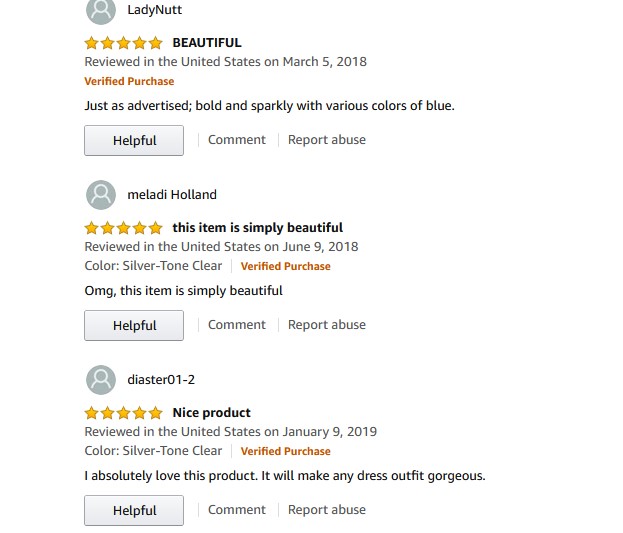Report abuse on diaster01-2's review
623x533 pixels.
pos(327,510)
